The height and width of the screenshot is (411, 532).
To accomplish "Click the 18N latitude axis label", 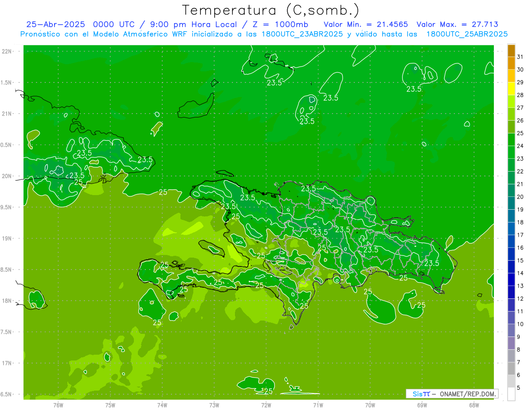I will [x=7, y=301].
